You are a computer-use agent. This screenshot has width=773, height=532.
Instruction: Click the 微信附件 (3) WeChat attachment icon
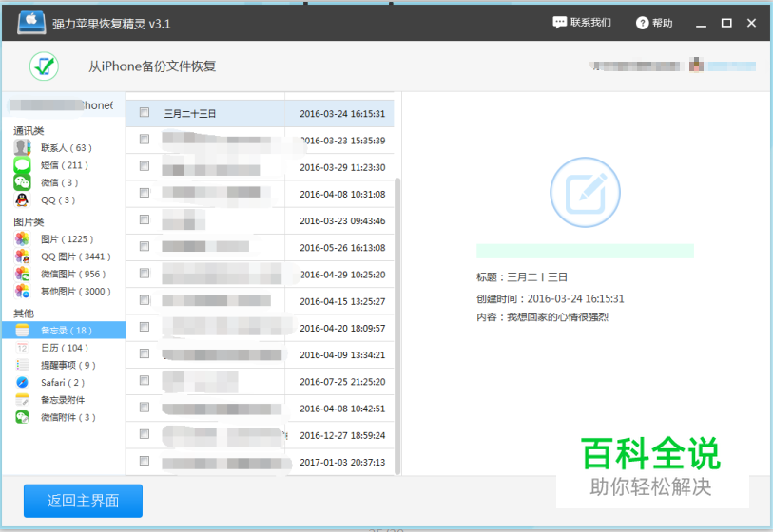click(x=22, y=417)
